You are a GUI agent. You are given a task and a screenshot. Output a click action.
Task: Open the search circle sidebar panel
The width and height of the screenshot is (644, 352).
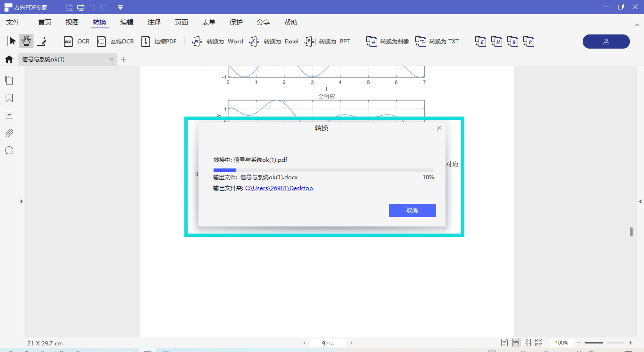[x=9, y=151]
